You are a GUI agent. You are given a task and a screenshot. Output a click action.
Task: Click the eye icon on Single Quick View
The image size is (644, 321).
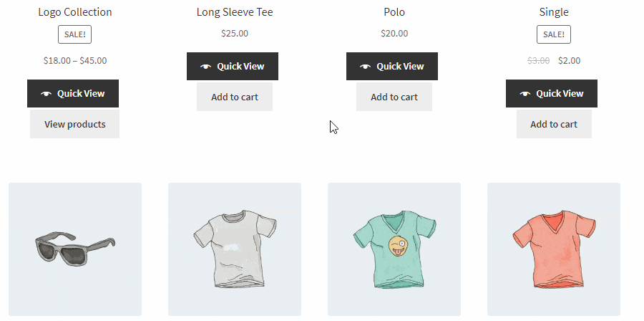(525, 94)
